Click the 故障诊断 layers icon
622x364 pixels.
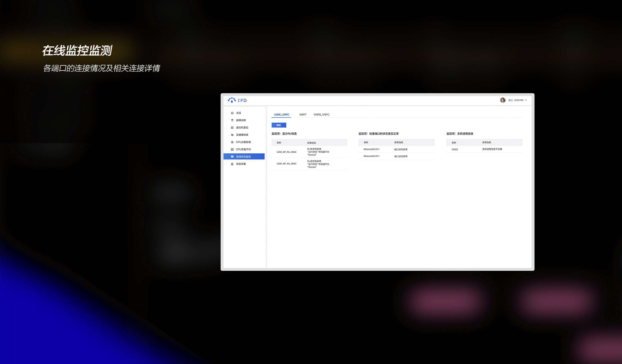coord(232,120)
